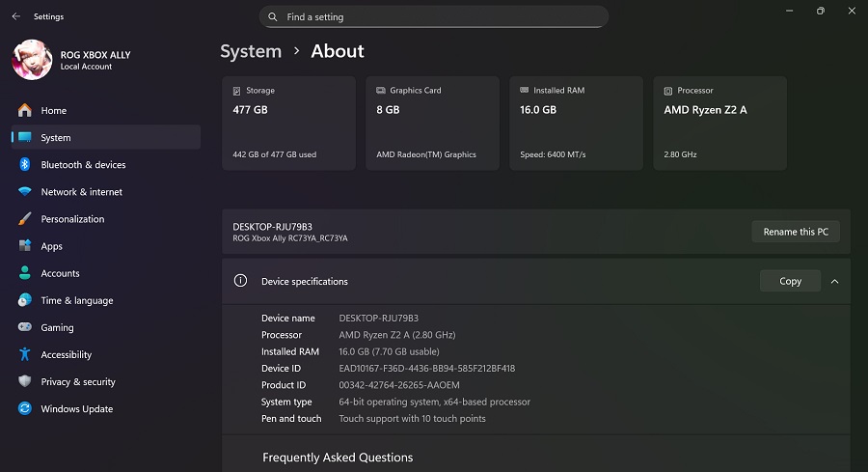Image resolution: width=868 pixels, height=472 pixels.
Task: Open Accounts settings
Action: [60, 273]
